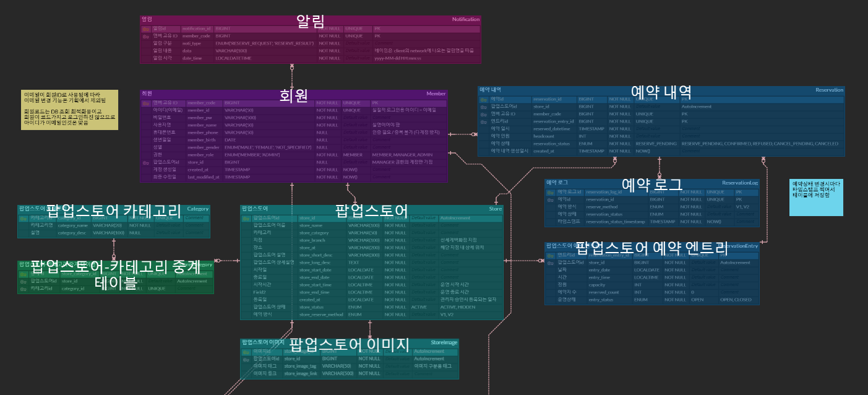Click the primary key icon of Store store_id row
Screen dimensions: 868x395
click(x=246, y=219)
